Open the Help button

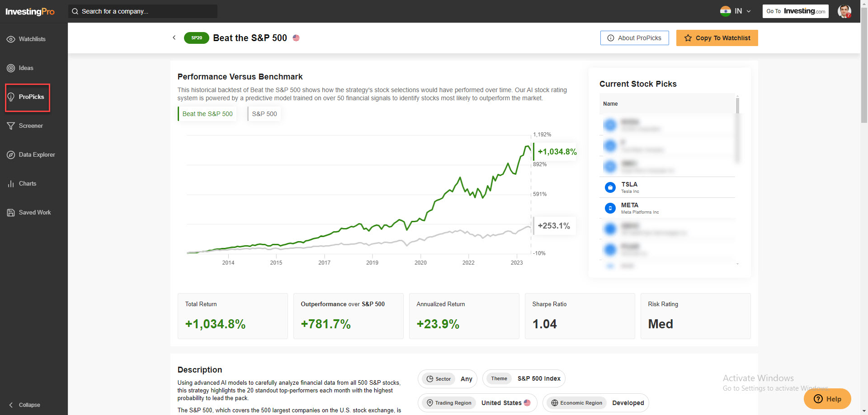[x=827, y=399]
